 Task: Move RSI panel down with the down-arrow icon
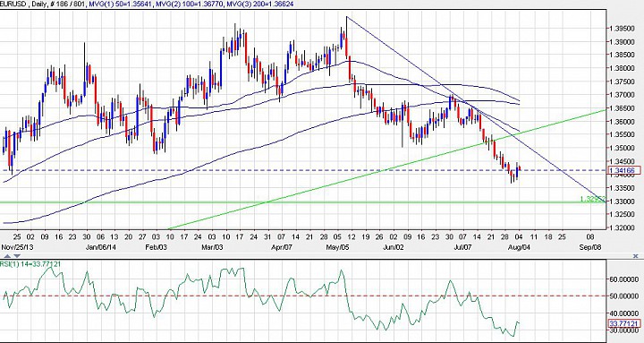click(16, 256)
